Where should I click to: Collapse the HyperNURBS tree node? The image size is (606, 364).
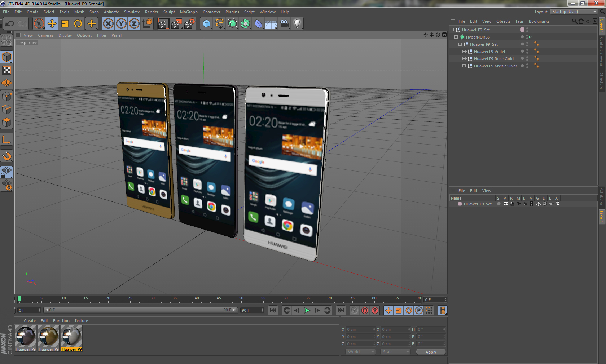coord(456,37)
